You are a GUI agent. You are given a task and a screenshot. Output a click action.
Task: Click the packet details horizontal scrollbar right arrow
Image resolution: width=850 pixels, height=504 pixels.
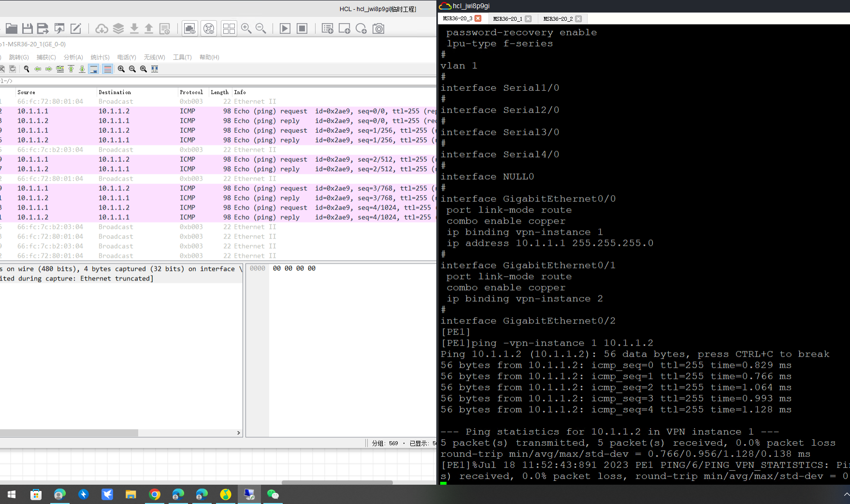point(238,433)
